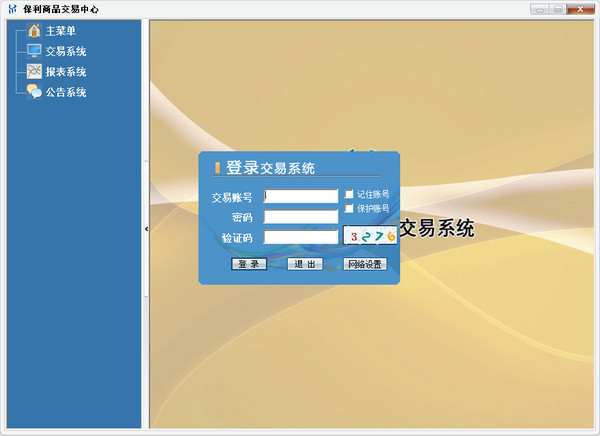Minimize the 保利商品交易中心 window

tap(540, 9)
